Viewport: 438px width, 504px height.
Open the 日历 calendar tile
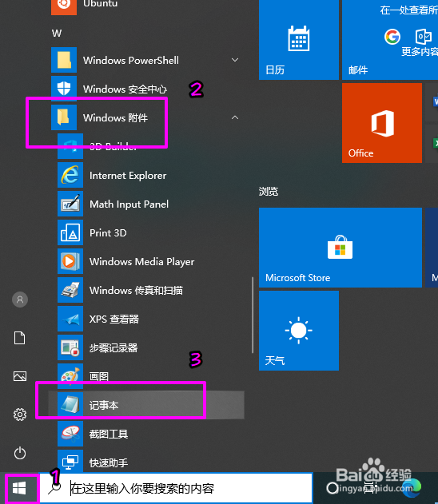299,40
